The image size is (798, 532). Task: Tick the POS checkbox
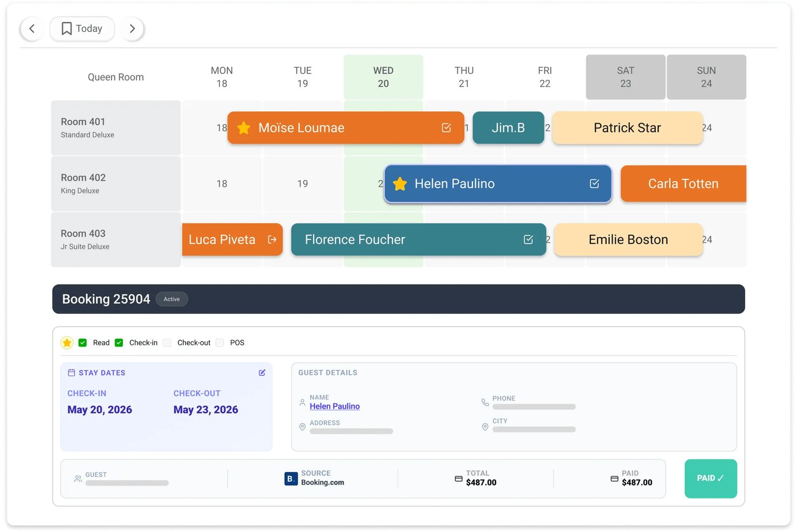pyautogui.click(x=219, y=343)
